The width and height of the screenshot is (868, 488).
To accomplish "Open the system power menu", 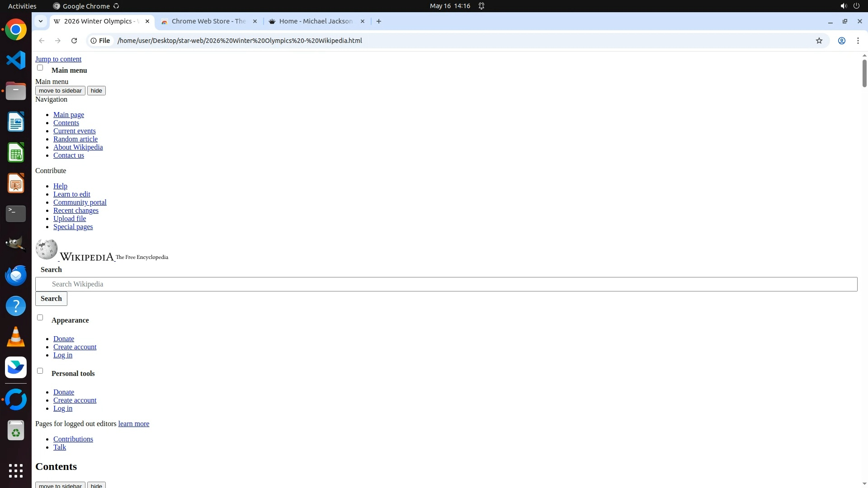I will 856,6.
